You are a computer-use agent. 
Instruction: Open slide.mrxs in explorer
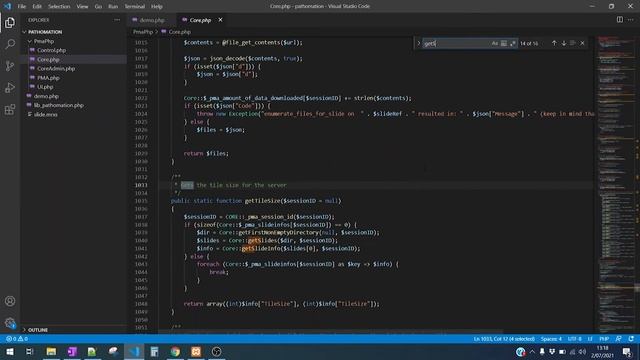[46, 115]
